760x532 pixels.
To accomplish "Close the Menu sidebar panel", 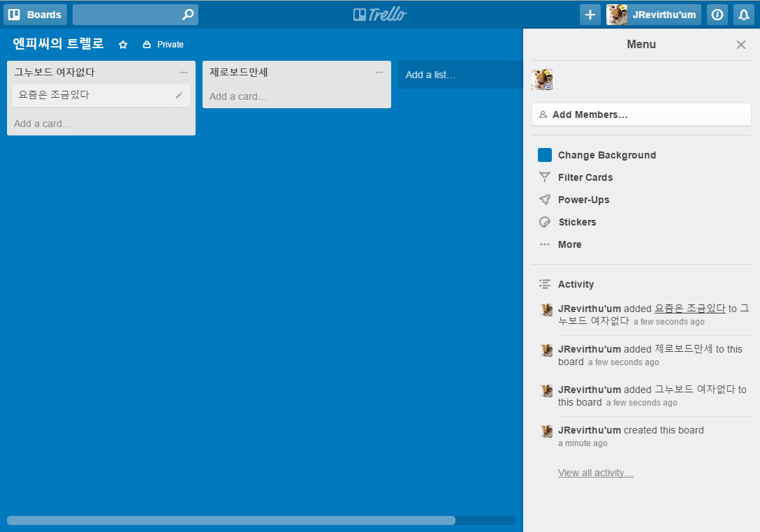I will [741, 45].
